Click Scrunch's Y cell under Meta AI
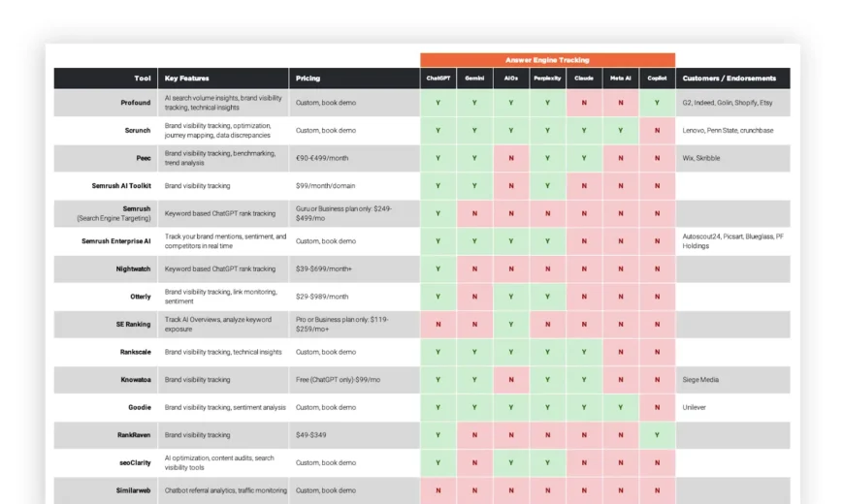Image resolution: width=844 pixels, height=504 pixels. tap(621, 130)
